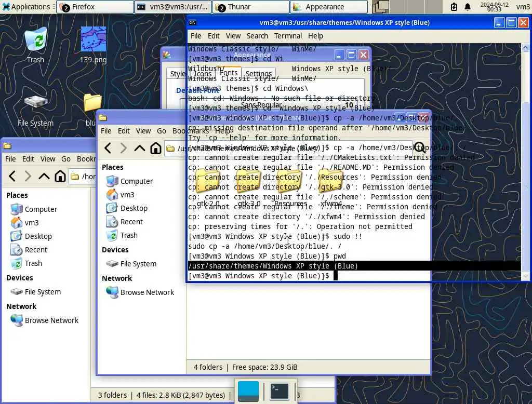Open Edit menu in left Thunar window
The width and height of the screenshot is (532, 404).
pos(28,159)
